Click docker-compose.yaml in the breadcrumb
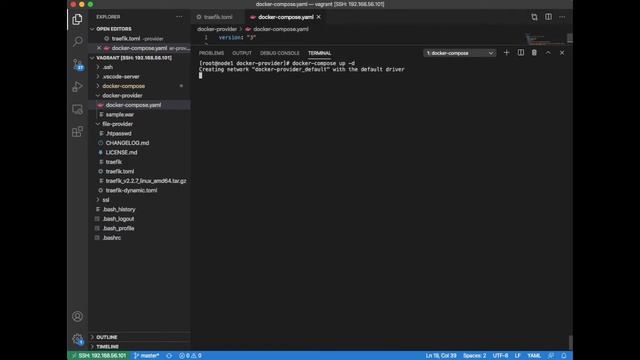The height and width of the screenshot is (360, 640). [x=280, y=29]
